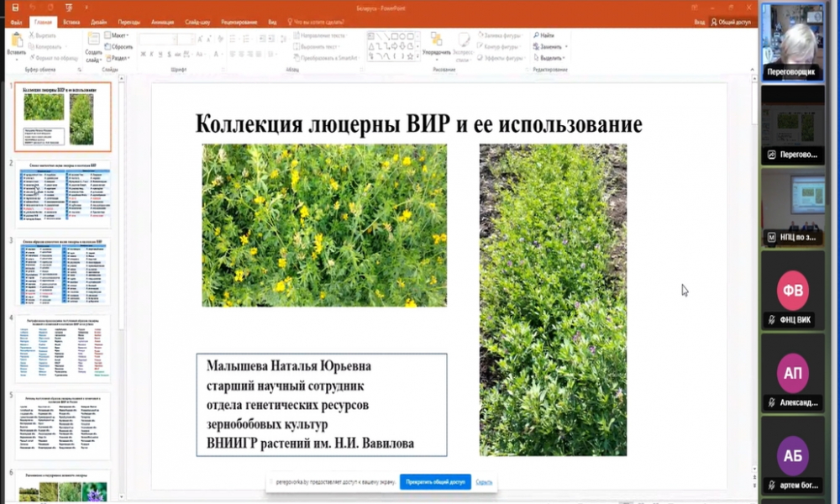
Task: Switch to the Слайд-шоу (Slide Show) tab
Action: coord(197,22)
